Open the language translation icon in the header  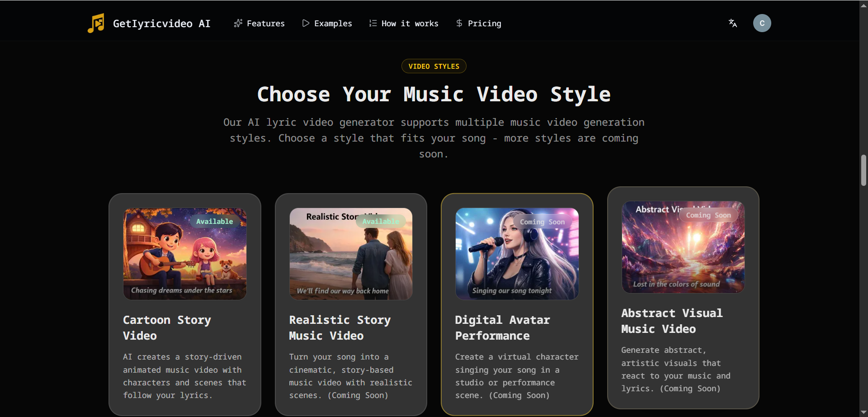(x=732, y=23)
